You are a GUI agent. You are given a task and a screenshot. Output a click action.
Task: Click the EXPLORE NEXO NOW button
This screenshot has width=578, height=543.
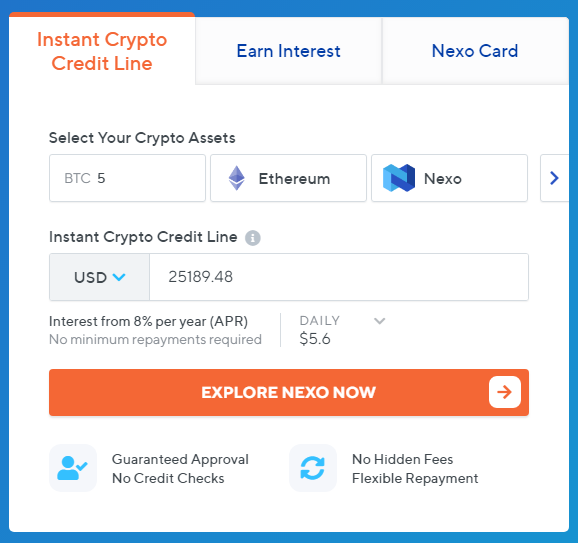click(x=289, y=392)
